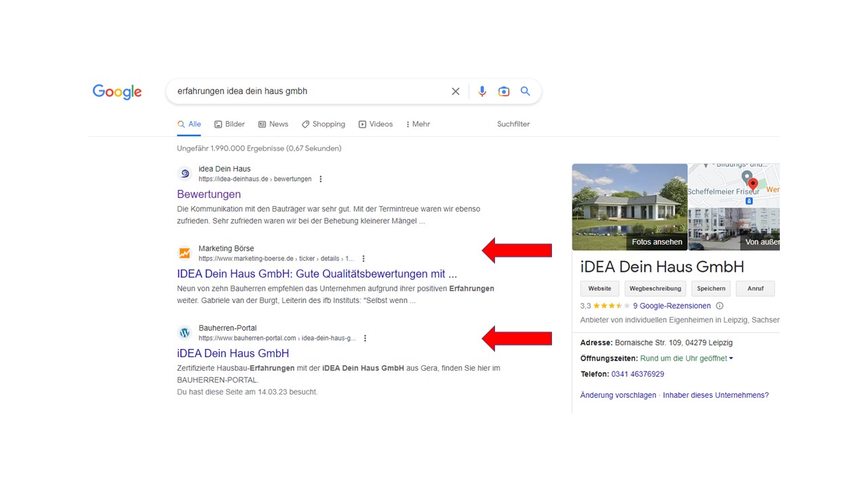Open the house photo Fotos ansehen thumbnail
This screenshot has height=488, width=868.
[x=630, y=207]
